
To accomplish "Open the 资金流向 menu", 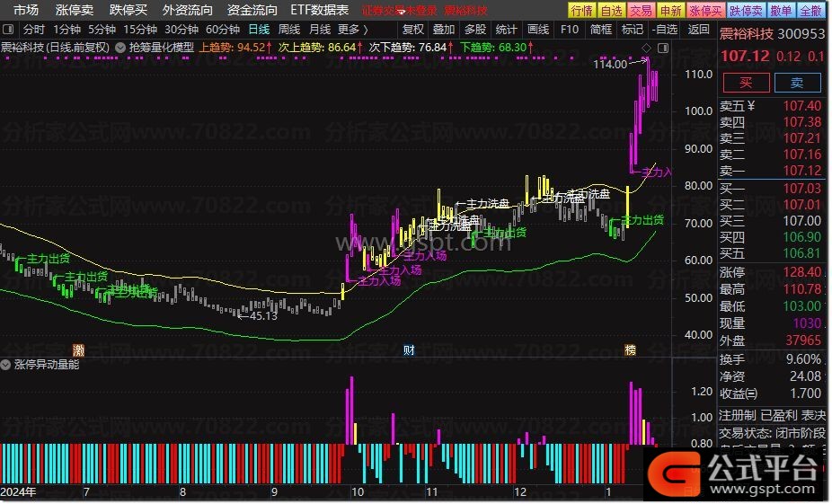I will click(252, 10).
